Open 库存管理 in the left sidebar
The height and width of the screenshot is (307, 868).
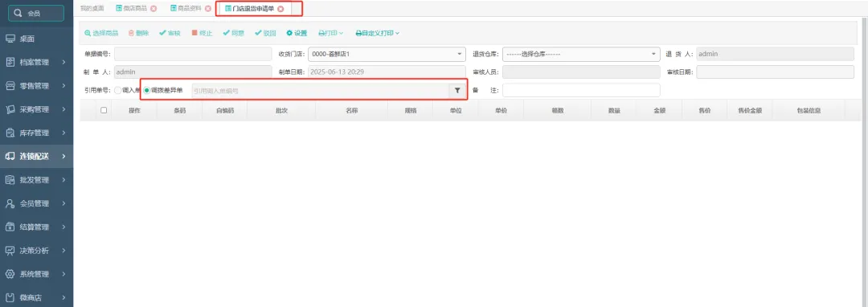[x=36, y=133]
